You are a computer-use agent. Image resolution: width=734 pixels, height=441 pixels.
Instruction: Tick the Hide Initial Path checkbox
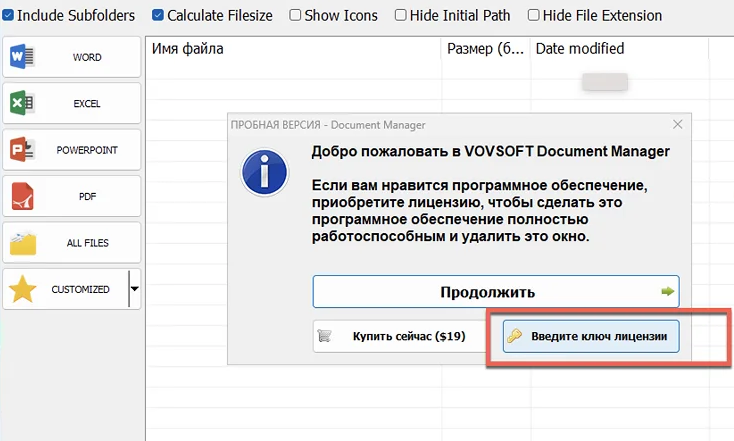point(401,15)
